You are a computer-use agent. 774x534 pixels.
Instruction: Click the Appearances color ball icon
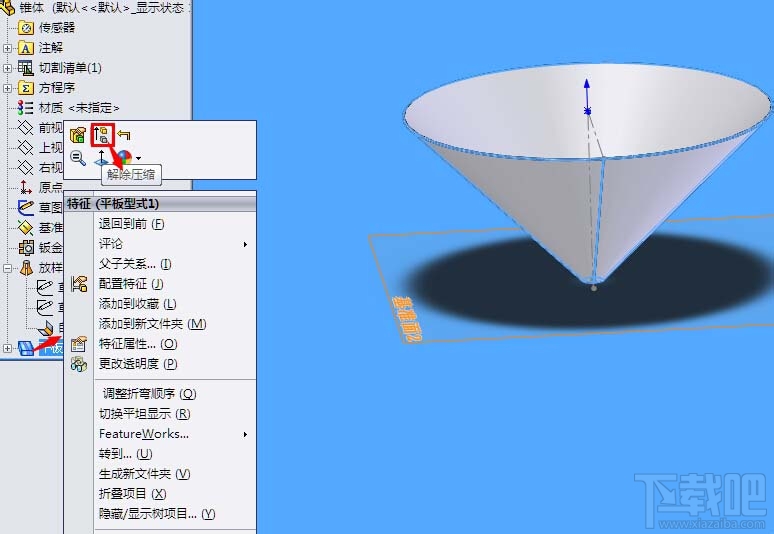click(x=124, y=157)
